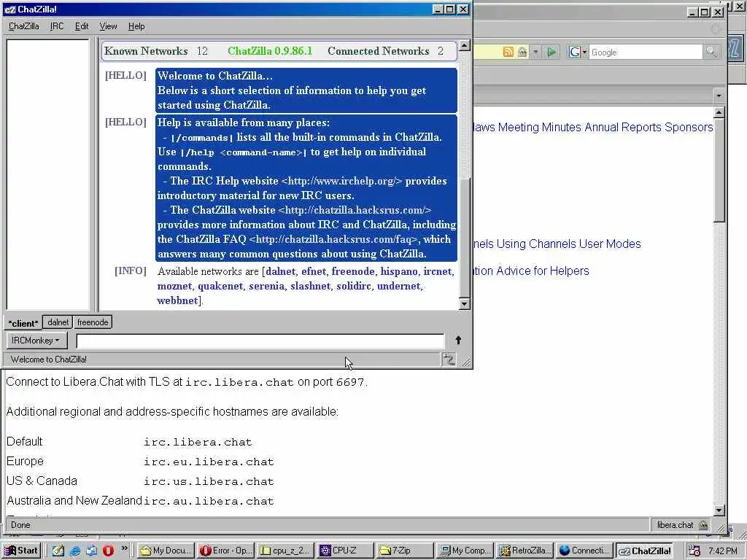Open the IRC menu
Image resolution: width=747 pixels, height=560 pixels.
pyautogui.click(x=57, y=26)
